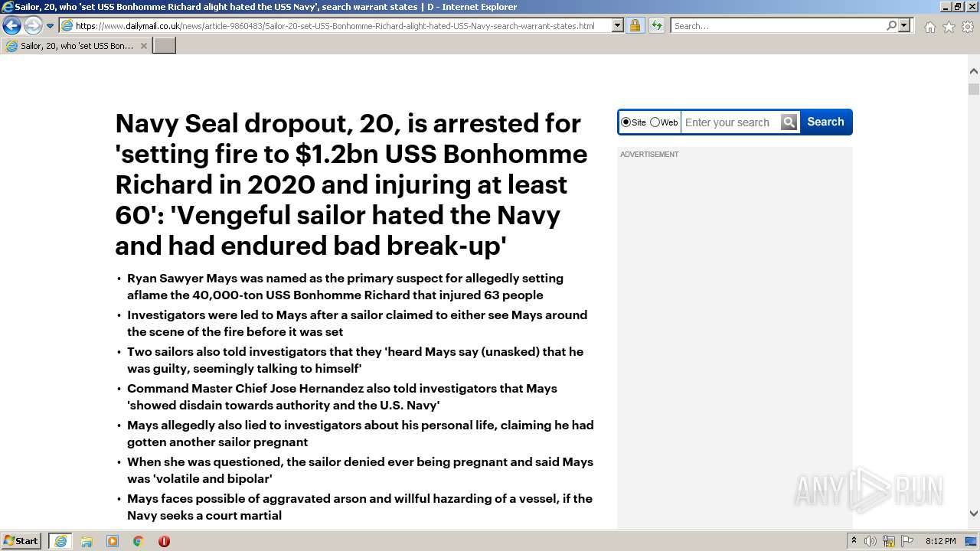Screen dimensions: 980x551
Task: Click bullet 'Ryan Sawyer Mays was named'
Action: point(345,286)
